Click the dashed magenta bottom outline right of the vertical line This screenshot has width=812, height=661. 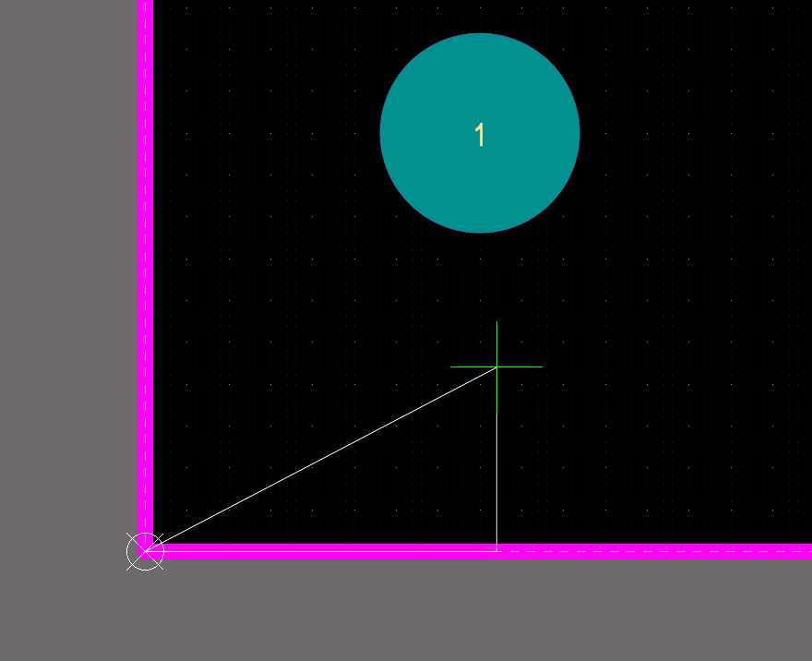click(654, 551)
